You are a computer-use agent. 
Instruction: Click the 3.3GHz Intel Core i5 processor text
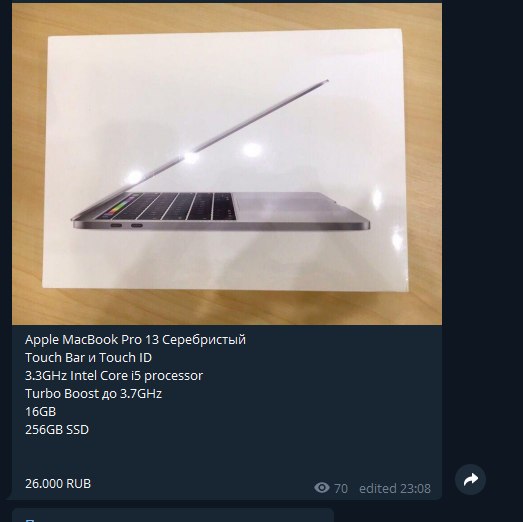tap(114, 376)
